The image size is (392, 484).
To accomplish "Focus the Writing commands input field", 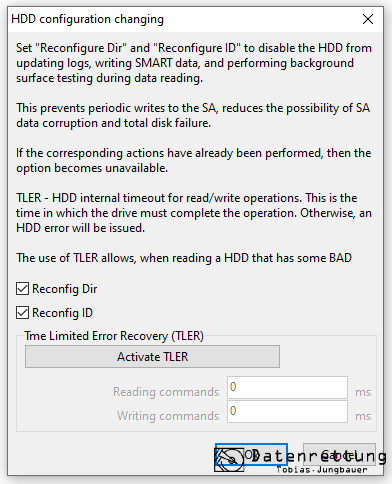I will coord(287,412).
